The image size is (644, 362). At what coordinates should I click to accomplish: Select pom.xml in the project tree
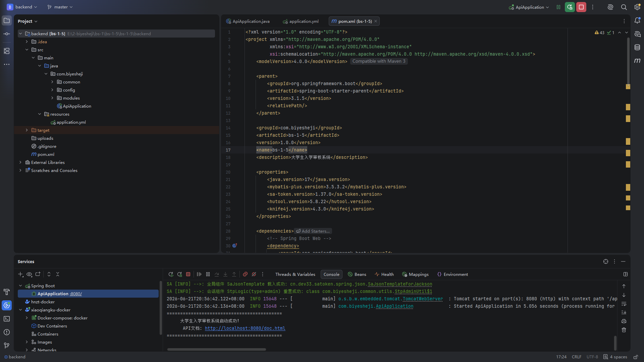pos(46,154)
